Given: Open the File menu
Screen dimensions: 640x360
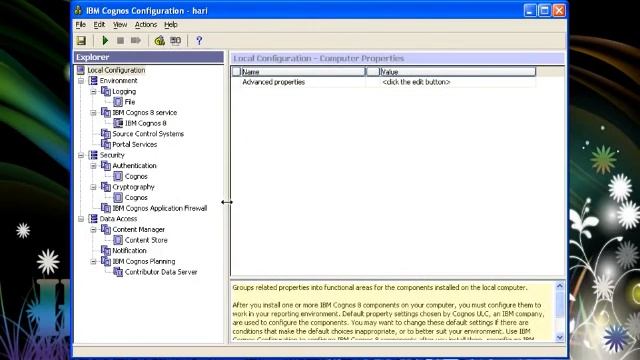Looking at the screenshot, I should click(80, 25).
